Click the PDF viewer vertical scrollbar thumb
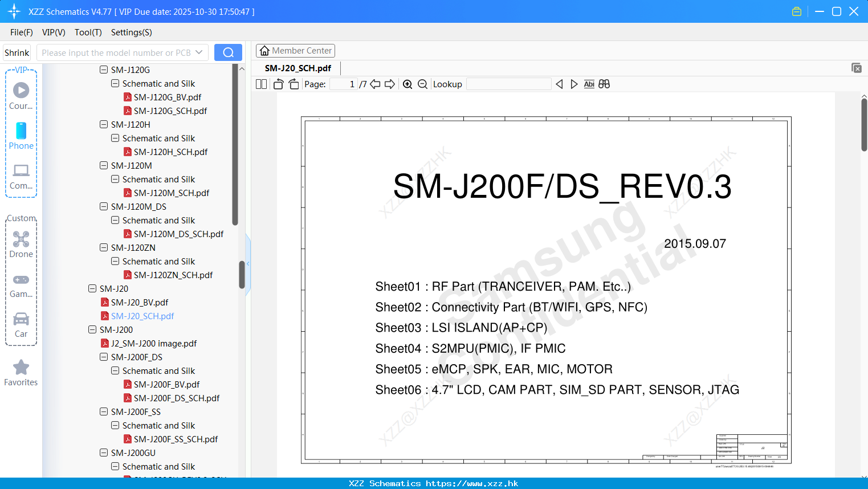 (x=864, y=124)
